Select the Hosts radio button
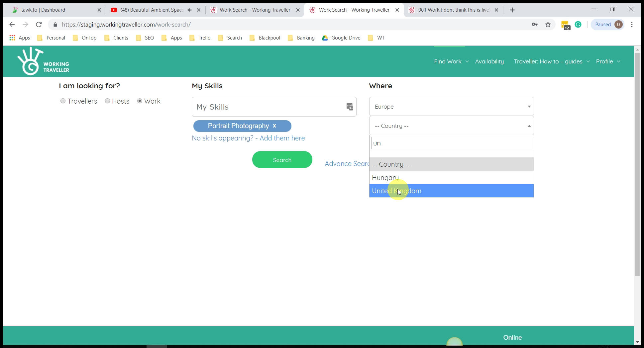The height and width of the screenshot is (348, 644). click(x=107, y=101)
